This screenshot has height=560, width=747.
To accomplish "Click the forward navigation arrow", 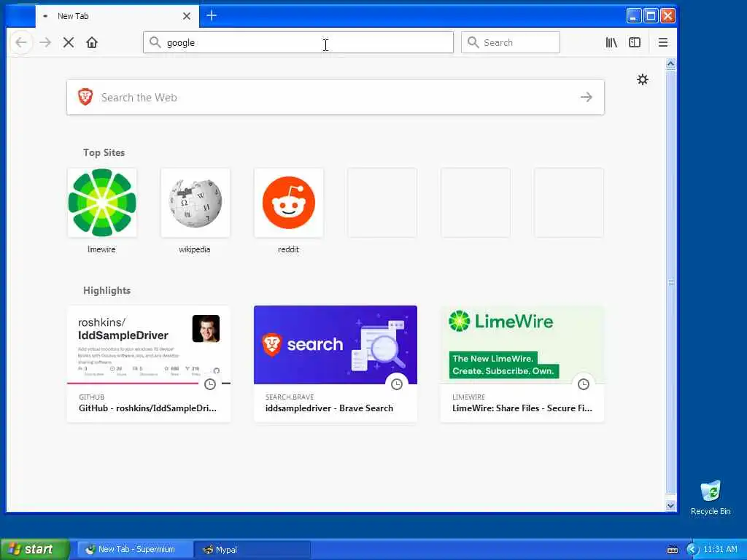I will point(45,43).
